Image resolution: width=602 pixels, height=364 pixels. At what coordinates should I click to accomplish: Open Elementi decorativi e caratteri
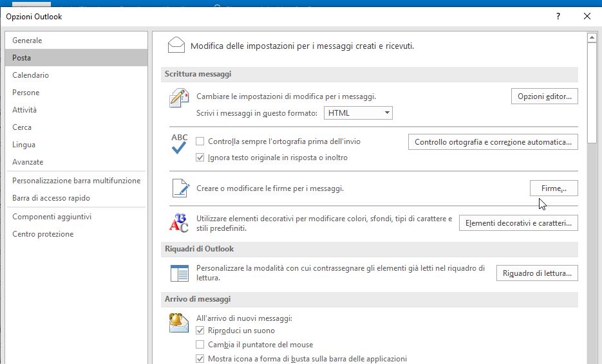point(518,223)
